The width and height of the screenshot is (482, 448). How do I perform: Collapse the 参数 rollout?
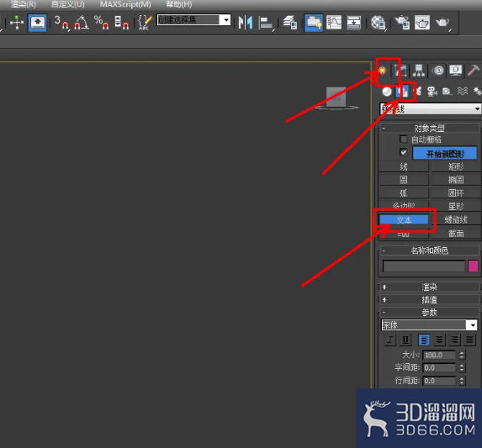click(430, 313)
